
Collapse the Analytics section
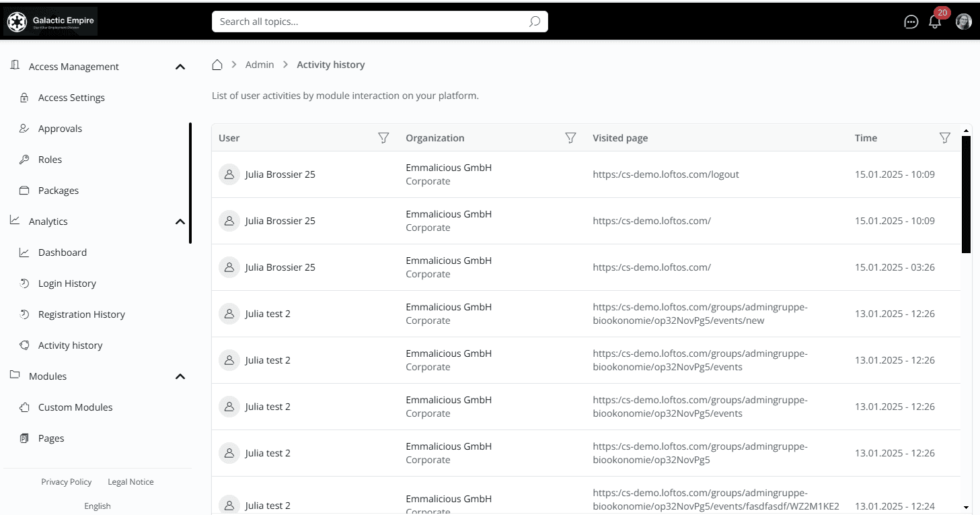[x=180, y=221]
